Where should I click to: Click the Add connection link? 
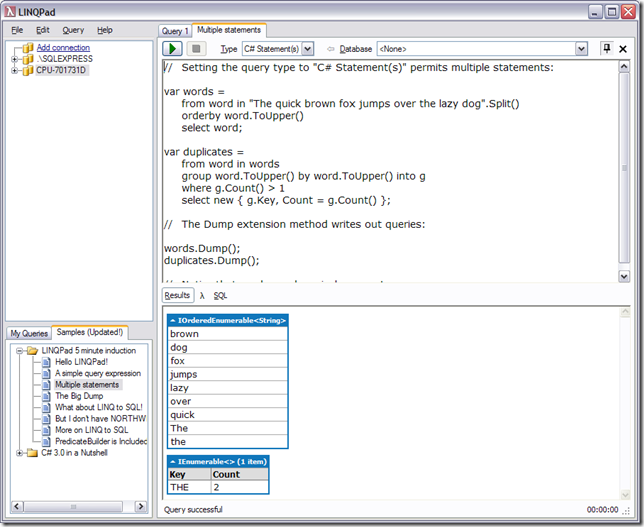pyautogui.click(x=63, y=47)
